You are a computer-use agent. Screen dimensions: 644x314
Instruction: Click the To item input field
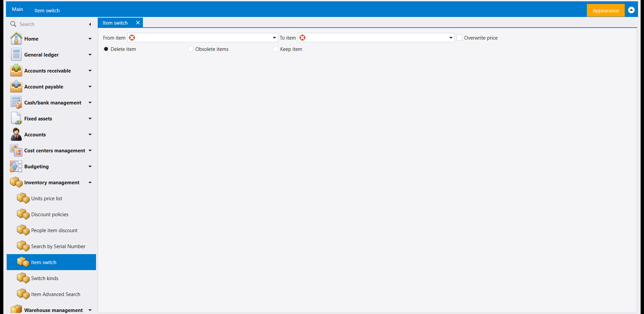click(376, 38)
